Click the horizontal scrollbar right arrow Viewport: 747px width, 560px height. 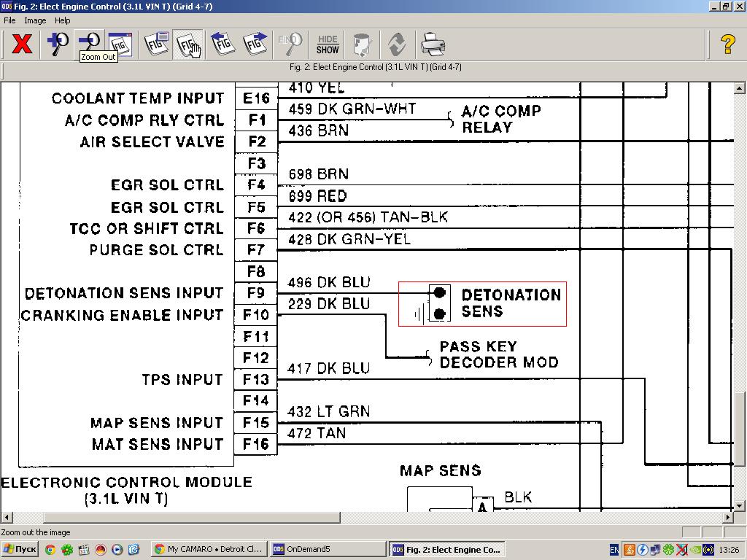click(727, 518)
